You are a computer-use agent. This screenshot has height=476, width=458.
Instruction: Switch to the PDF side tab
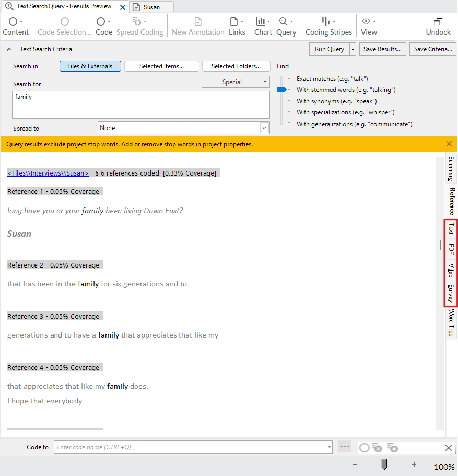click(x=451, y=249)
